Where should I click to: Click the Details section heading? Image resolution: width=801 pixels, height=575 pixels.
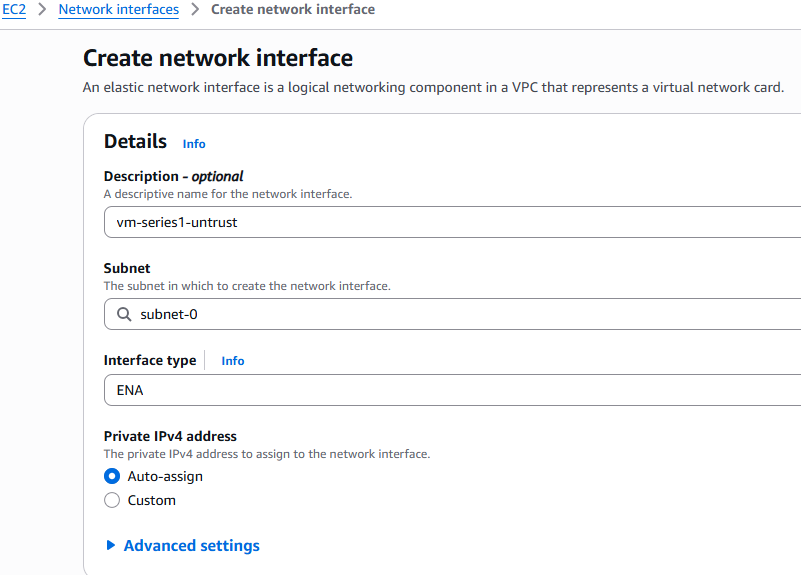click(135, 142)
